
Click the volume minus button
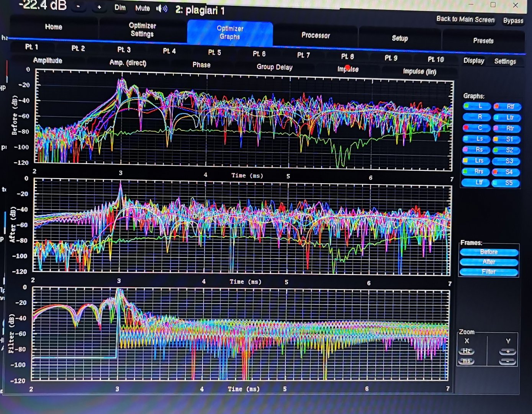(x=78, y=7)
